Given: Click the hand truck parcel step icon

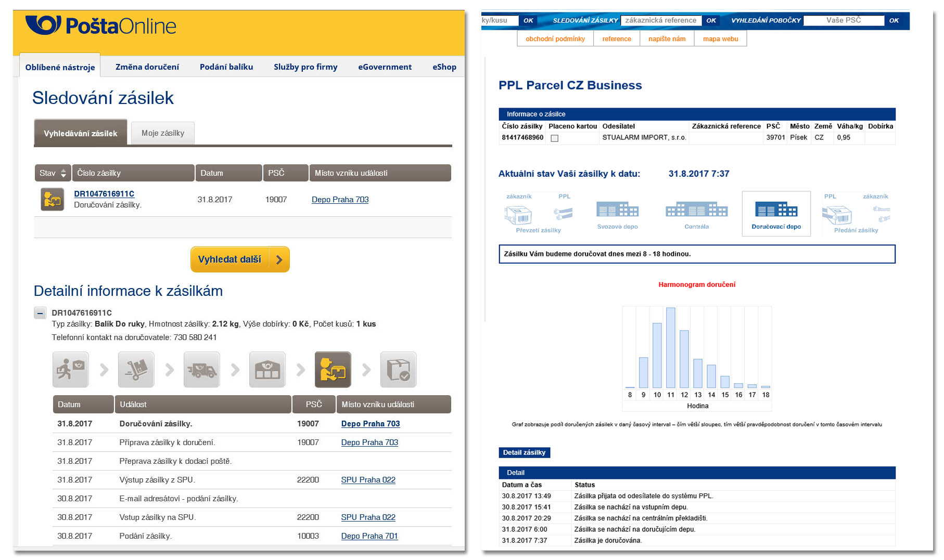Looking at the screenshot, I should coord(136,370).
